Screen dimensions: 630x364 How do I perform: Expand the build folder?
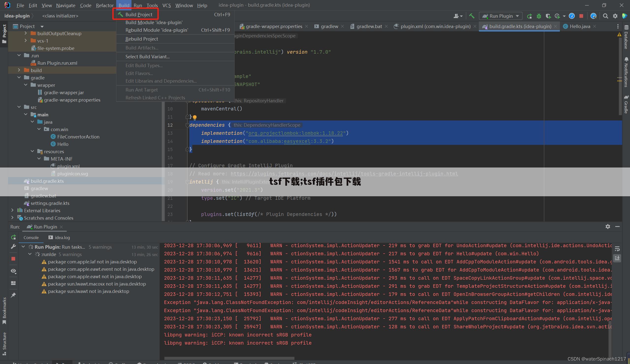19,70
